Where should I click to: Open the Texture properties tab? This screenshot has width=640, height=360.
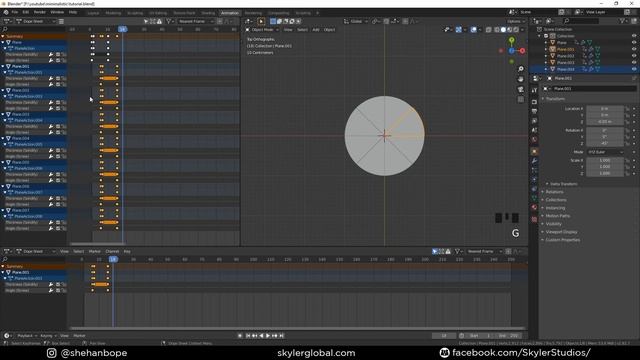(534, 219)
